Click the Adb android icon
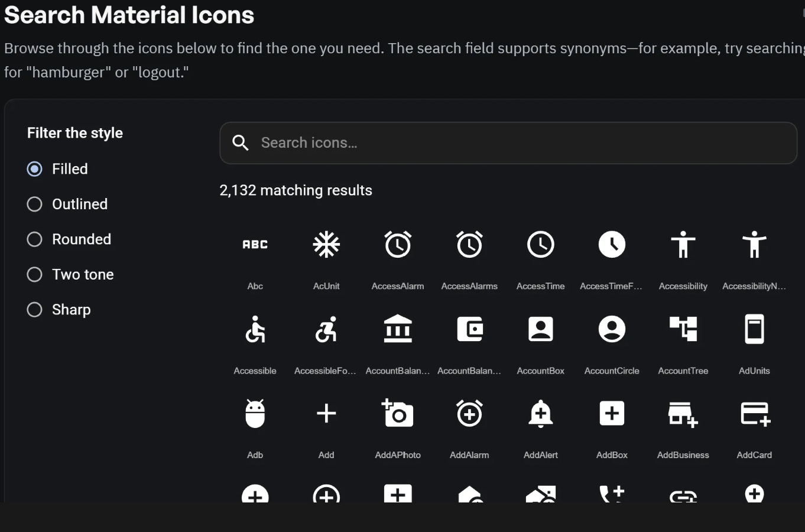The image size is (805, 532). (x=255, y=413)
